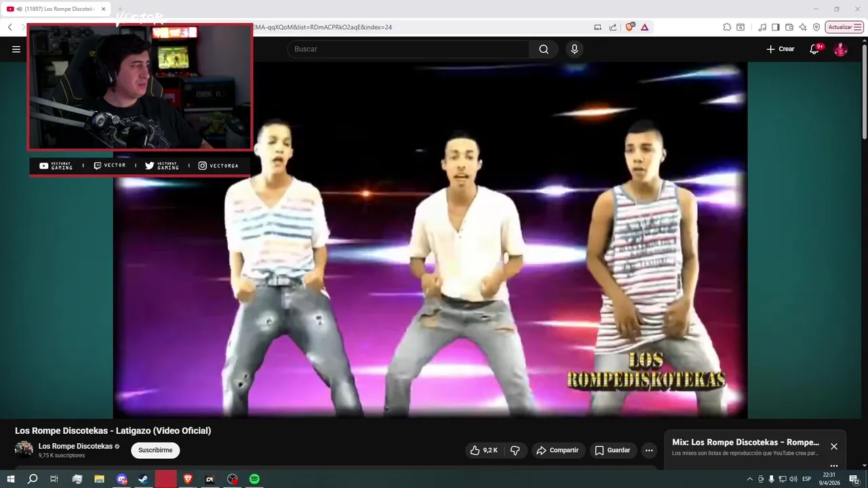Click the Suscribirme button
The image size is (868, 488).
click(155, 450)
